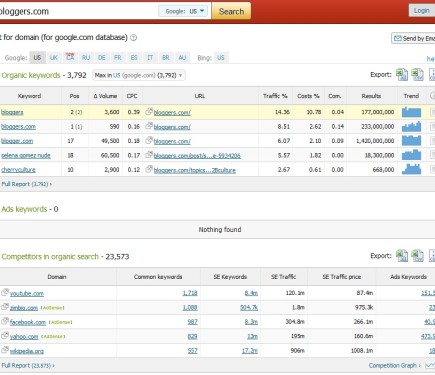Viewport: 435px width, 375px height.
Task: Switch to the ES Google database tab
Action: 134,58
